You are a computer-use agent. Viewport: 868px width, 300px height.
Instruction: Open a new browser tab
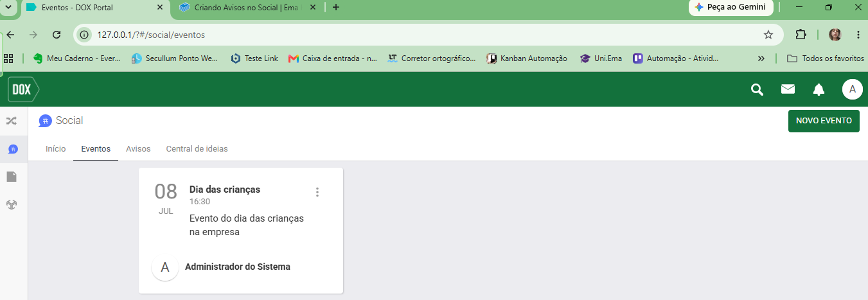coord(335,8)
